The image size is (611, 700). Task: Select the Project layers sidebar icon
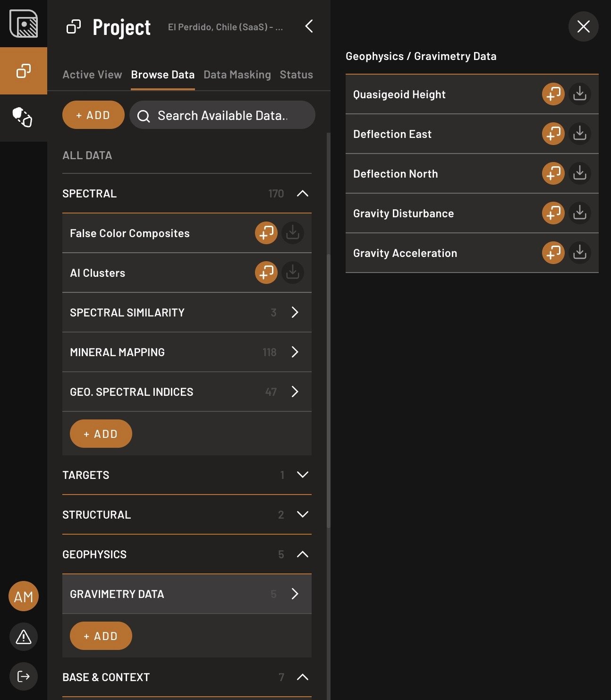point(24,71)
